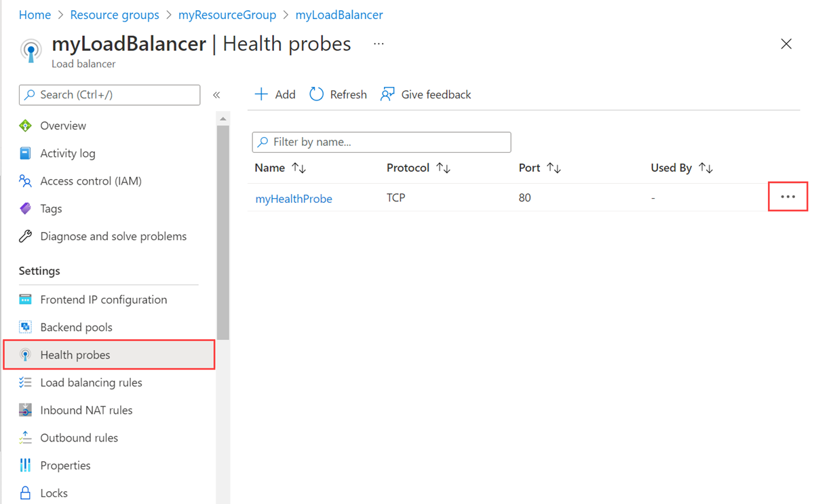Open ellipsis menu beside Health probes title
Image resolution: width=814 pixels, height=504 pixels.
(x=379, y=44)
